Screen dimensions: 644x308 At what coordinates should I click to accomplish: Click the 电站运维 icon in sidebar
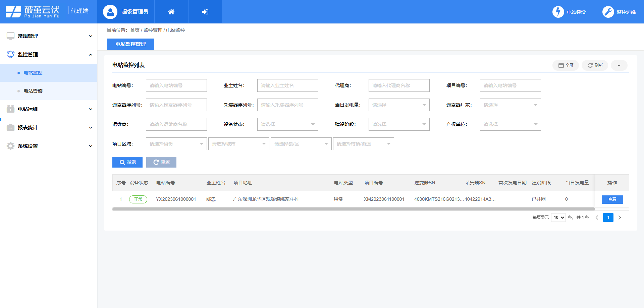(x=10, y=109)
